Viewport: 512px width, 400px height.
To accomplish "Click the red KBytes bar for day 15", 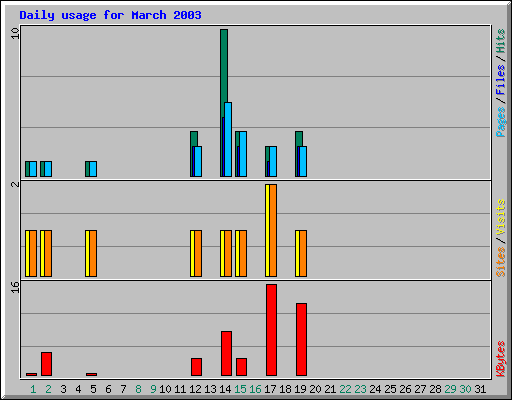I will tap(241, 367).
